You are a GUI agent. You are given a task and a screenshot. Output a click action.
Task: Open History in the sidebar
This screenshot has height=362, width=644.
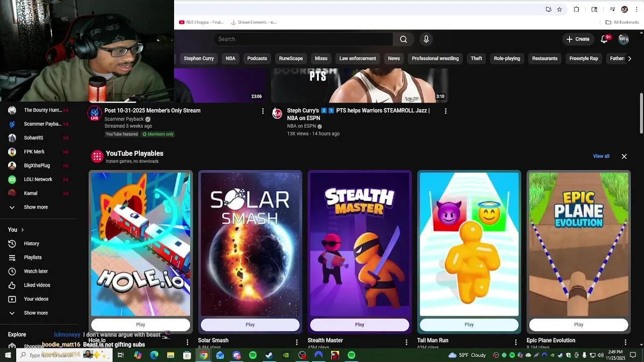(x=31, y=243)
